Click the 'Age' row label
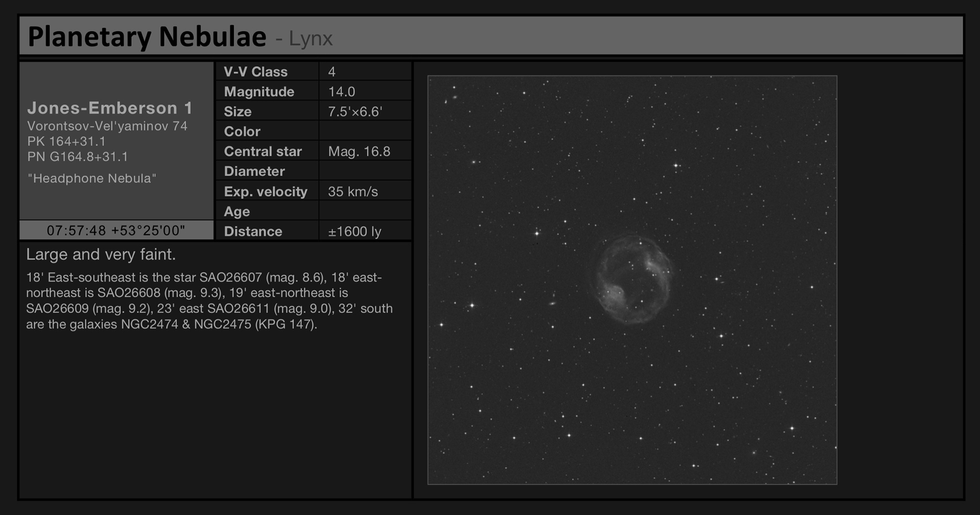The height and width of the screenshot is (515, 980). pyautogui.click(x=237, y=211)
